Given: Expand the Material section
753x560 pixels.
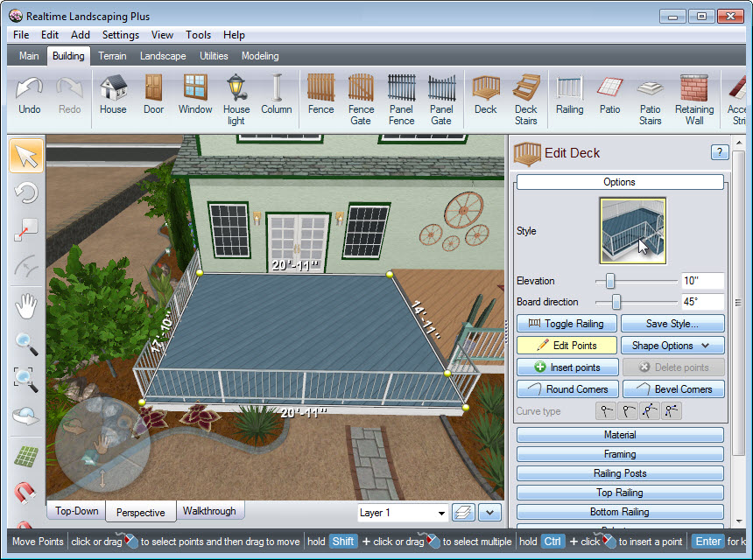Looking at the screenshot, I should tap(620, 435).
